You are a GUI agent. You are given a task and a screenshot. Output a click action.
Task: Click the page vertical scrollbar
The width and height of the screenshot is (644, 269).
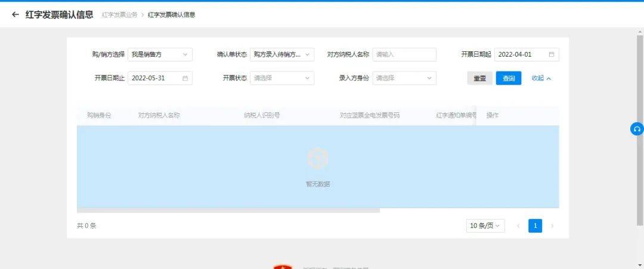pyautogui.click(x=640, y=130)
